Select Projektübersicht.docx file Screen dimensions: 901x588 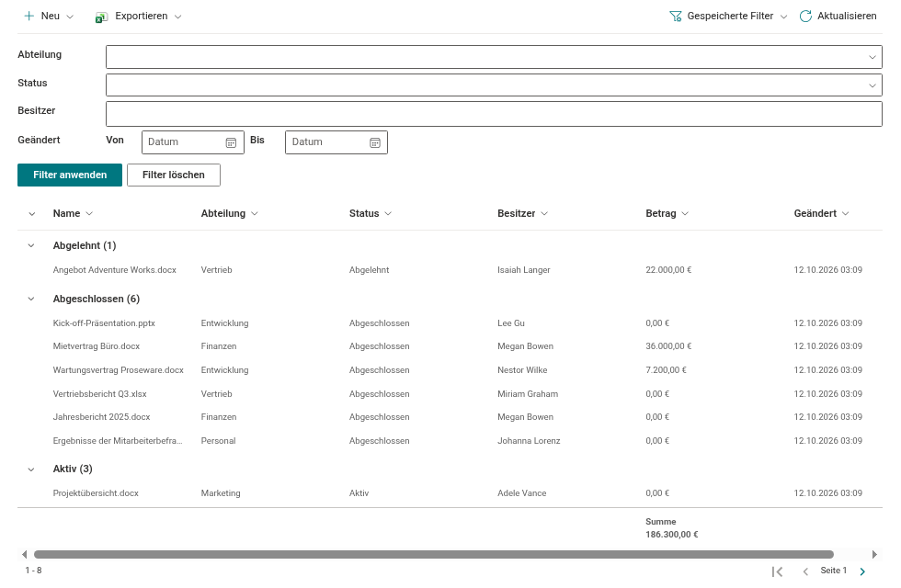coord(96,493)
